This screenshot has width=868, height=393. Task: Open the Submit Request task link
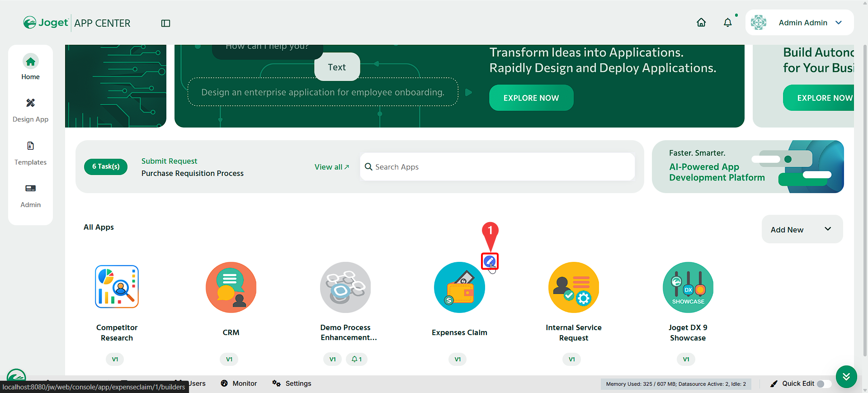pyautogui.click(x=169, y=161)
